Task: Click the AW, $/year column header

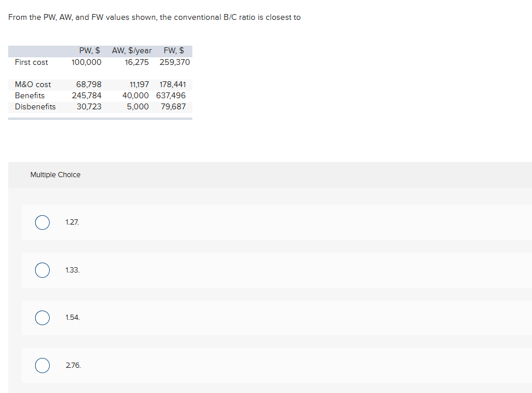Action: [x=131, y=50]
